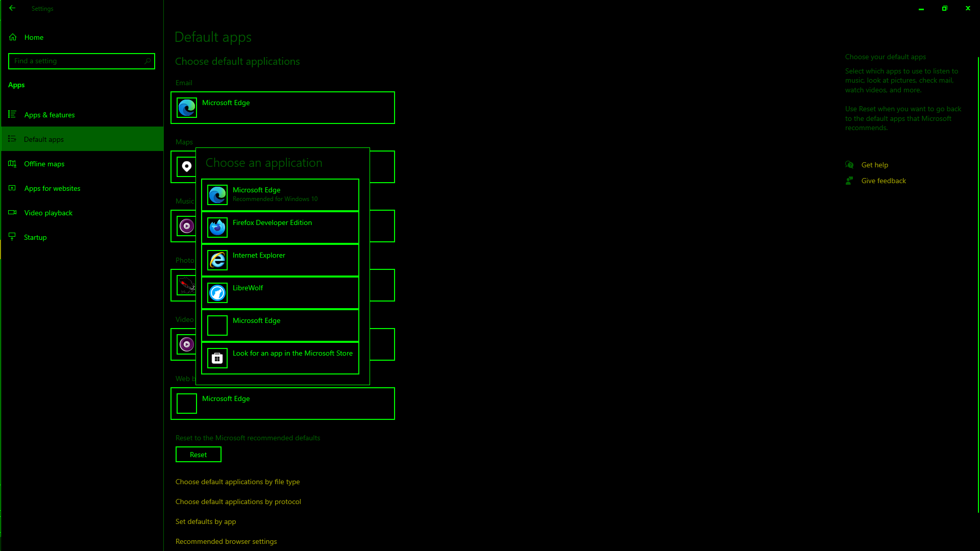980x551 pixels.
Task: Select Home menu item
Action: 34,37
